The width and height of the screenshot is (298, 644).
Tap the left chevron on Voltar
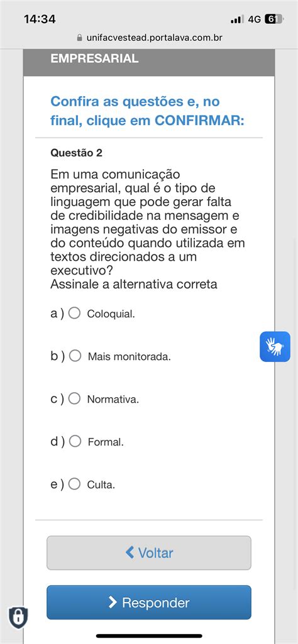coord(130,552)
